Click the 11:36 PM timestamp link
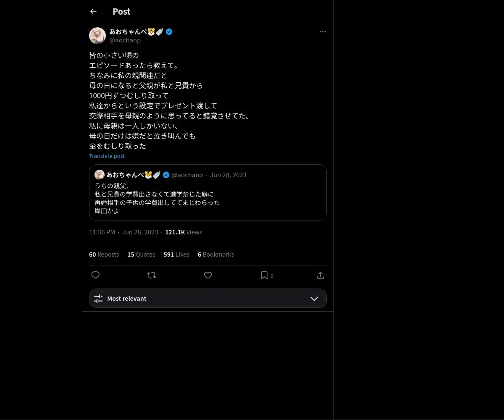The width and height of the screenshot is (504, 420). pyautogui.click(x=102, y=232)
